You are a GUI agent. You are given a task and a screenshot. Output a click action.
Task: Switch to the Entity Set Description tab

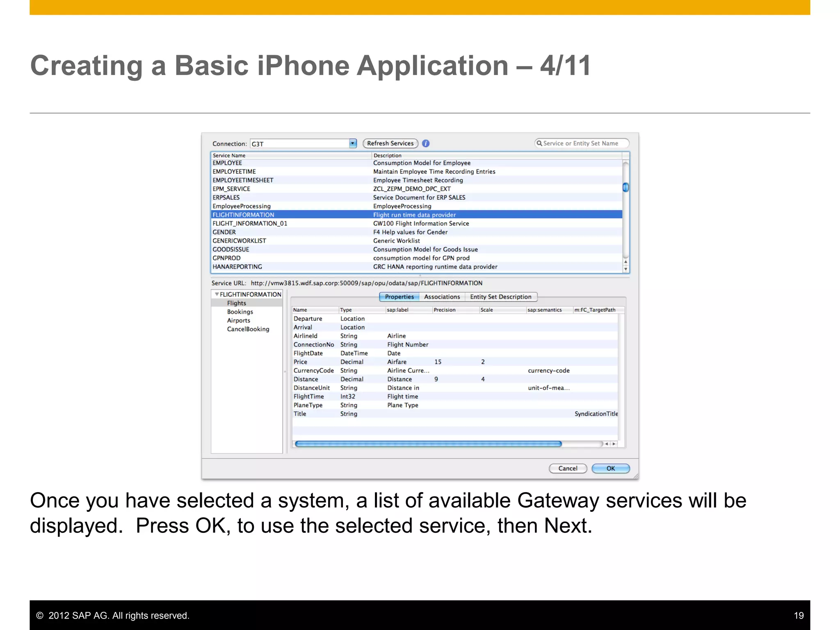point(501,297)
